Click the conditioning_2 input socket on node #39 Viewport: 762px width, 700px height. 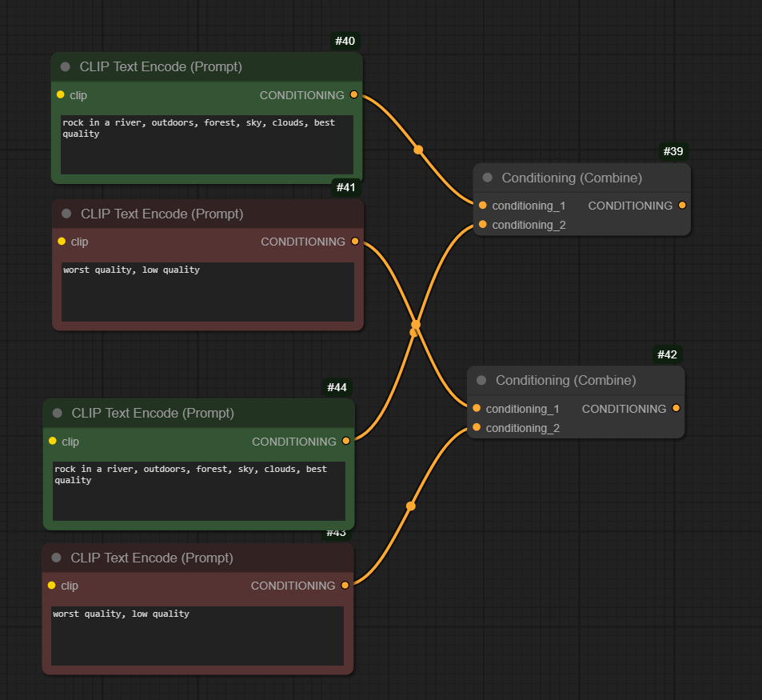(484, 225)
